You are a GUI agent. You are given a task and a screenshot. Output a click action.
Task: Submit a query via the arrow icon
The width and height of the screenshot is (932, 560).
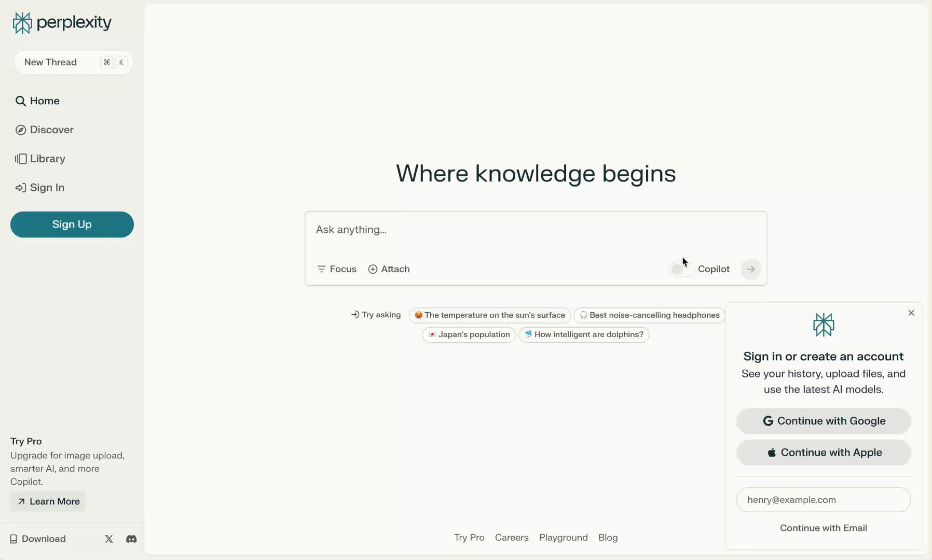(750, 269)
